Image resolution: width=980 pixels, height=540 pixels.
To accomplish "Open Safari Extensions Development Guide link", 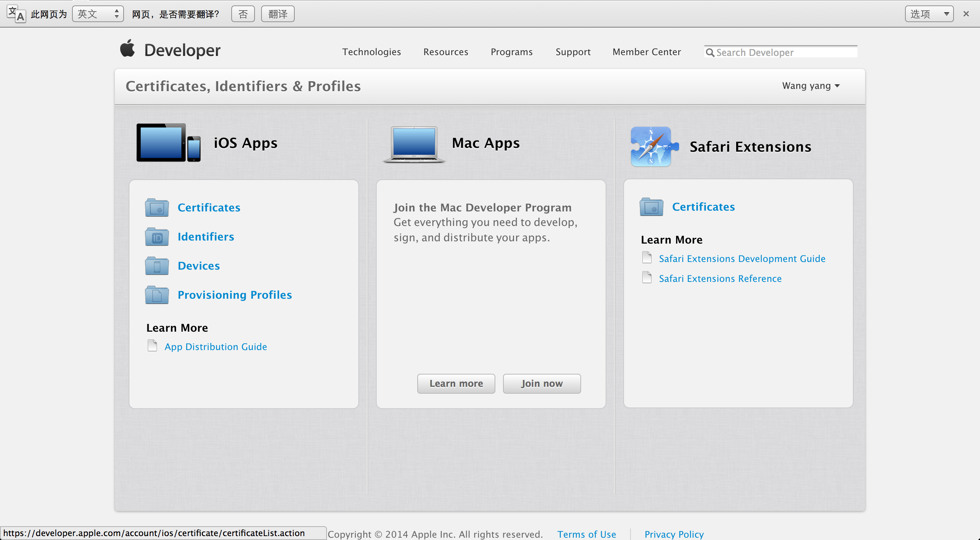I will coord(742,259).
